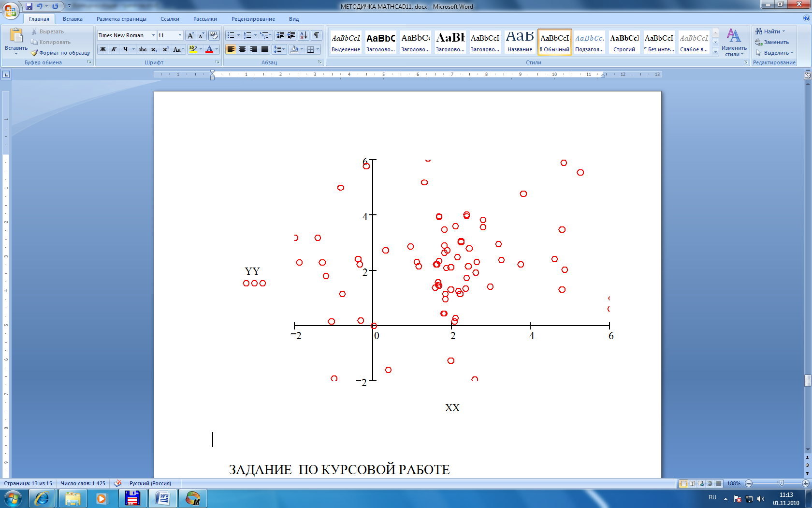Click the numbered list icon

click(x=247, y=35)
